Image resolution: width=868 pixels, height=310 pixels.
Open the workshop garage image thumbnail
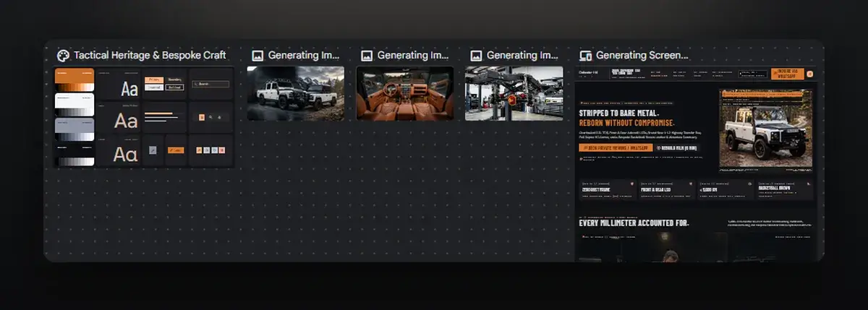(x=514, y=93)
